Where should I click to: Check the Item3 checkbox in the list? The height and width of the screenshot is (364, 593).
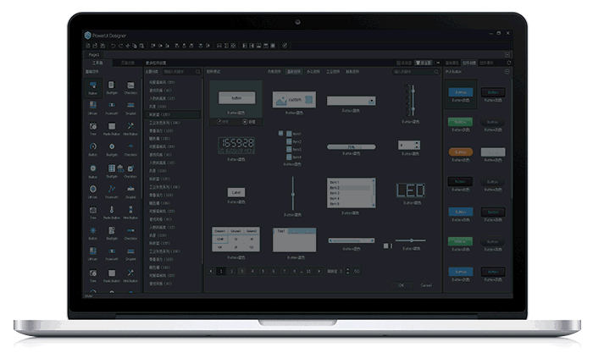click(289, 149)
